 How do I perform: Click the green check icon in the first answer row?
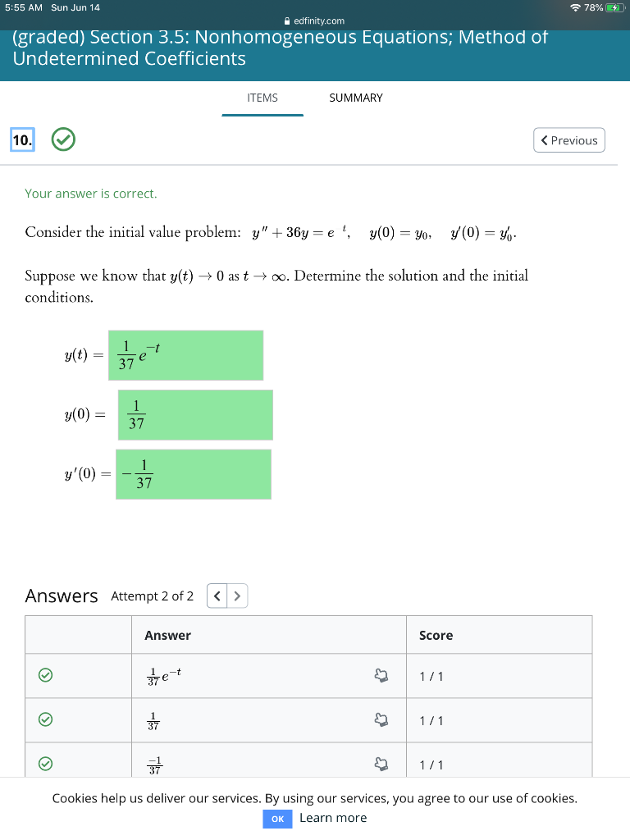pyautogui.click(x=46, y=673)
